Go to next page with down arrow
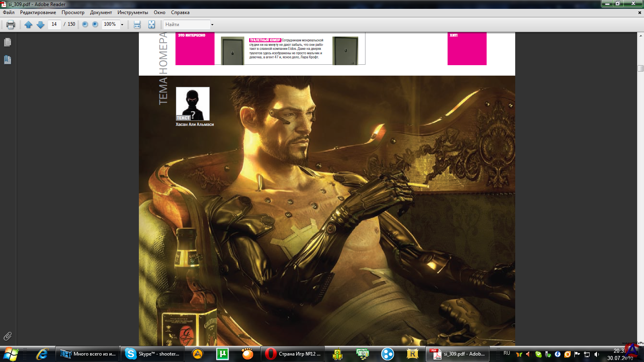 point(40,25)
